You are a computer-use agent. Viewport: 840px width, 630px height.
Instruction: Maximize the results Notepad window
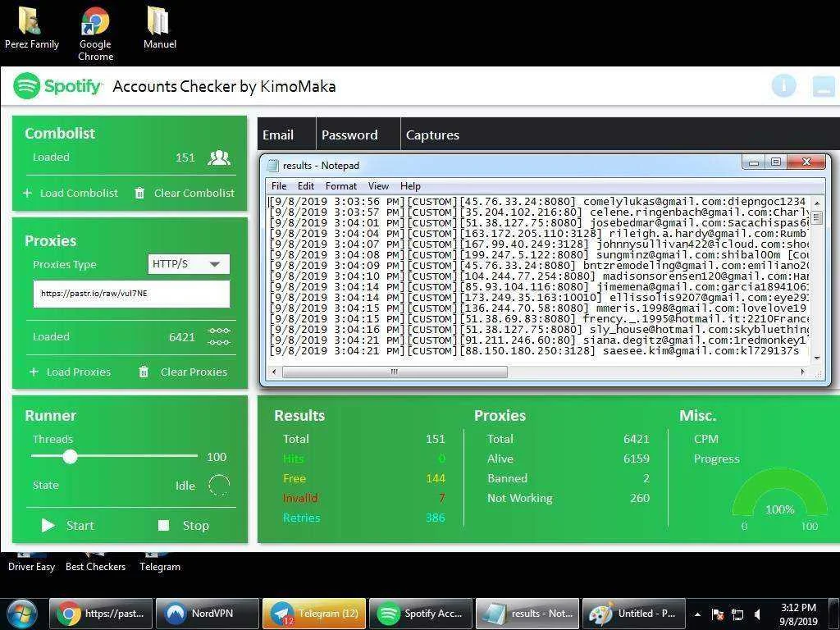tap(776, 162)
